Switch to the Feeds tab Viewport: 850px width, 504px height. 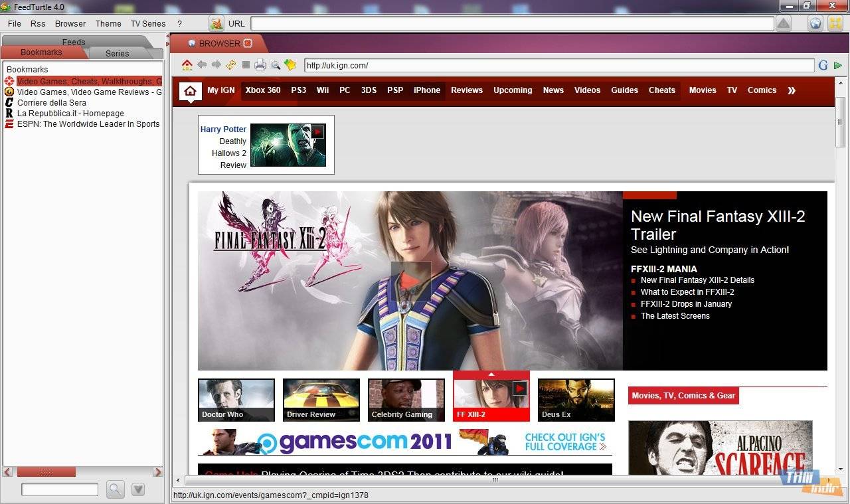click(74, 42)
